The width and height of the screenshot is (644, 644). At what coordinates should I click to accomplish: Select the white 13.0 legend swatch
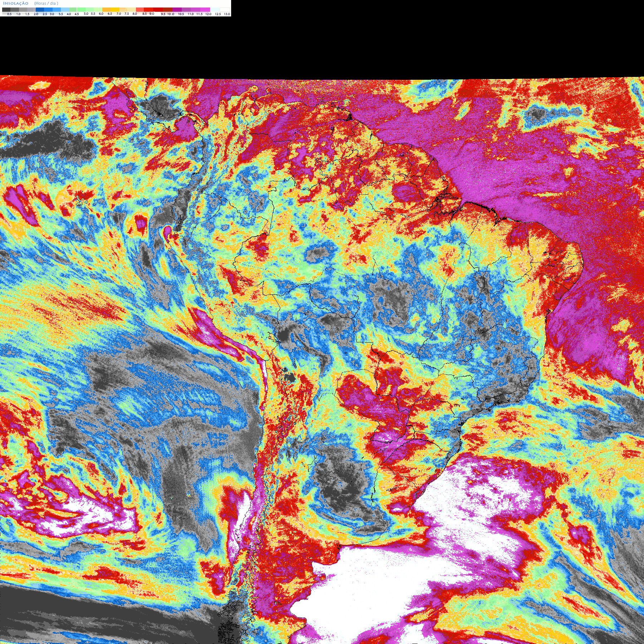[225, 10]
